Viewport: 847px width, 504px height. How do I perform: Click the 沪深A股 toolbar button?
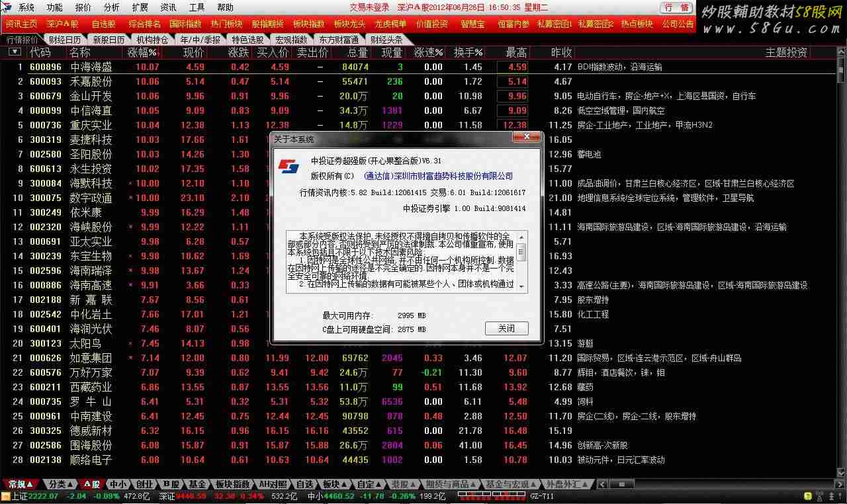tap(63, 24)
